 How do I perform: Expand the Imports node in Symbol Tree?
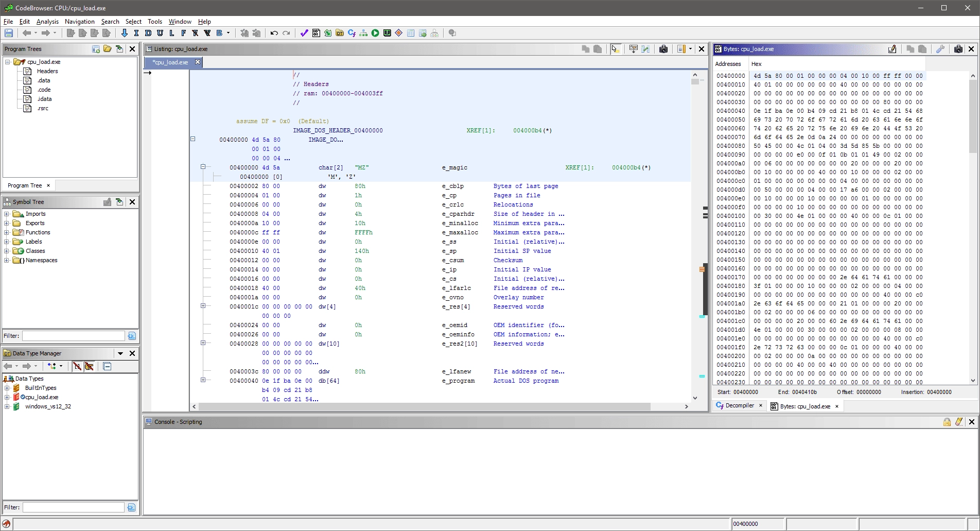click(x=7, y=214)
